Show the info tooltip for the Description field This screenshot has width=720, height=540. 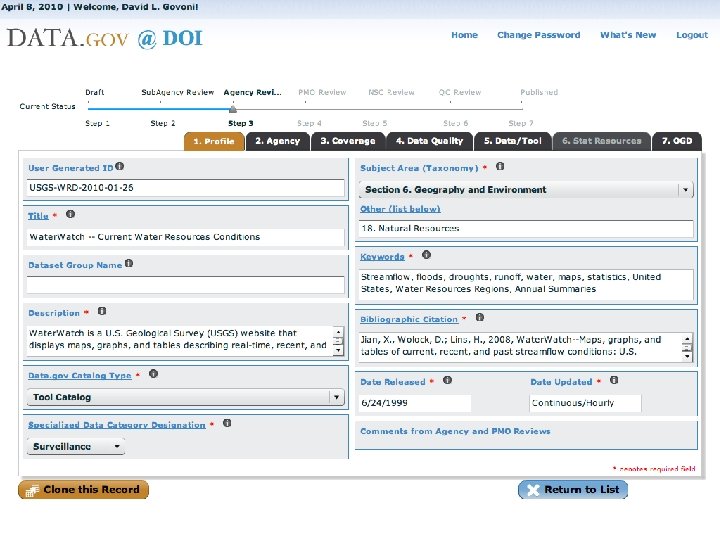102,311
